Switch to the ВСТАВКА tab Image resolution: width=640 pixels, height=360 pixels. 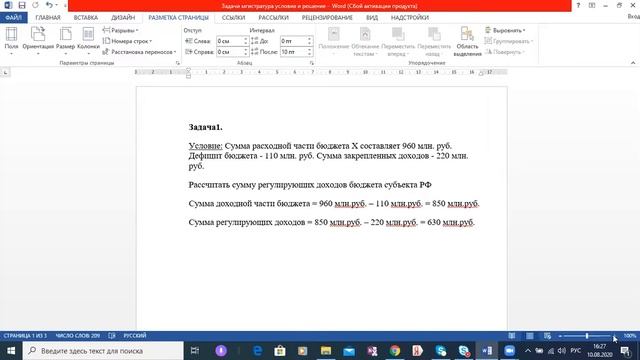coord(86,18)
